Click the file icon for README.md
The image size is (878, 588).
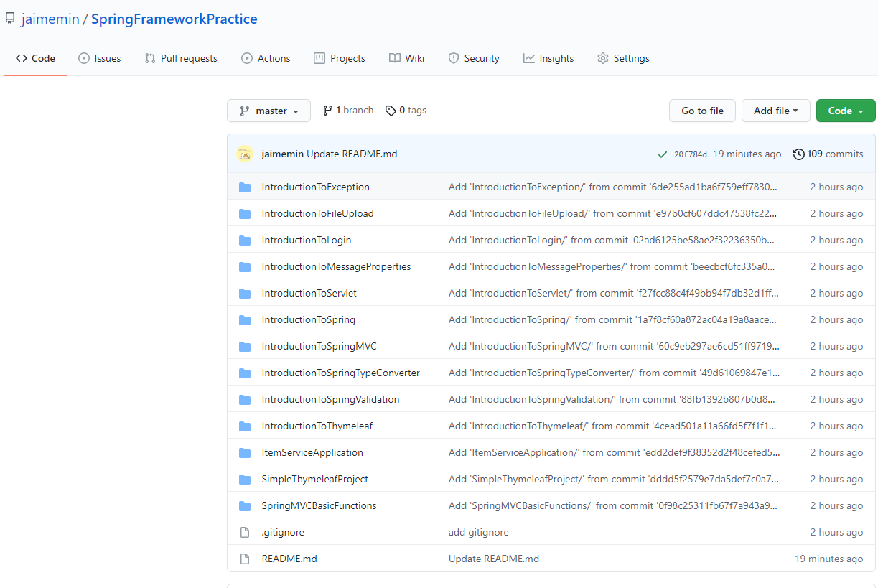pos(245,559)
